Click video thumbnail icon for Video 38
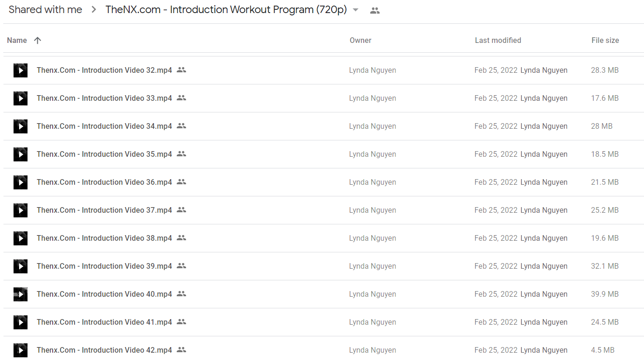The image size is (644, 362). [x=21, y=238]
